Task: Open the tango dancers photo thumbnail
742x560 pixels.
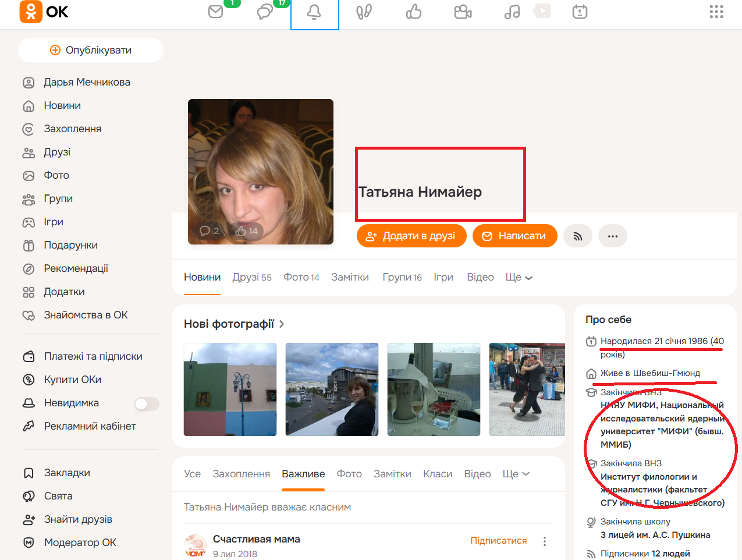Action: pos(527,389)
